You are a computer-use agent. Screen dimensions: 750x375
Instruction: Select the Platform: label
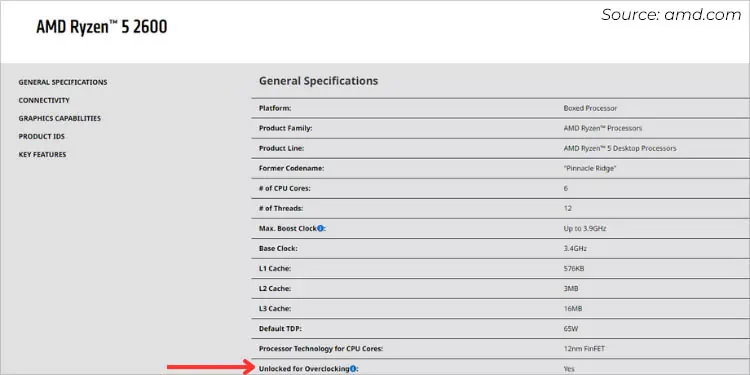coord(275,108)
